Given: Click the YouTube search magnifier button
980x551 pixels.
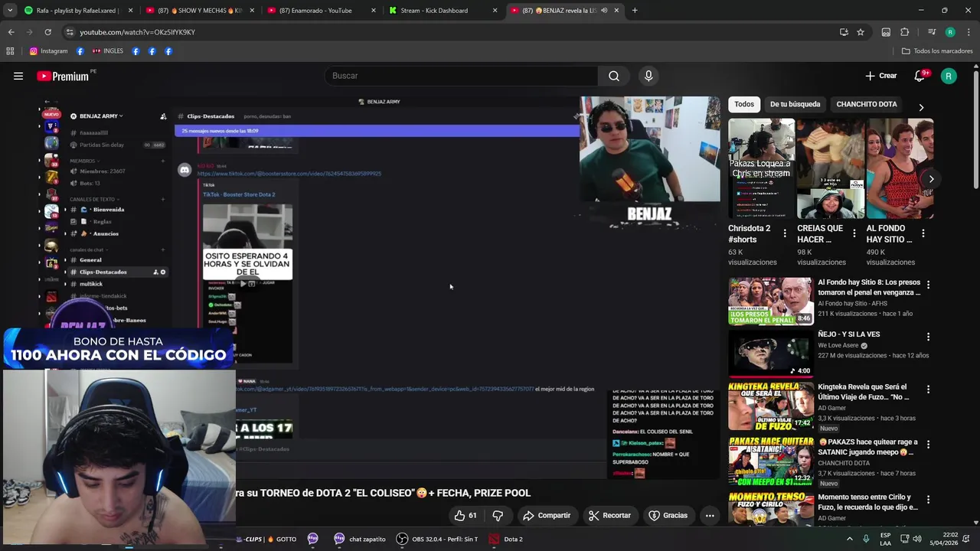Looking at the screenshot, I should 614,76.
